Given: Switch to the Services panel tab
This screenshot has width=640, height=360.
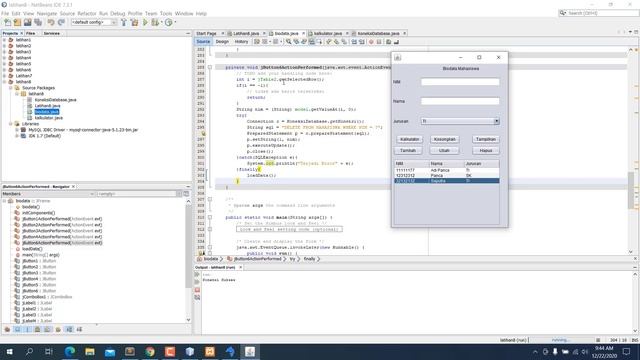Looking at the screenshot, I should pos(51,33).
